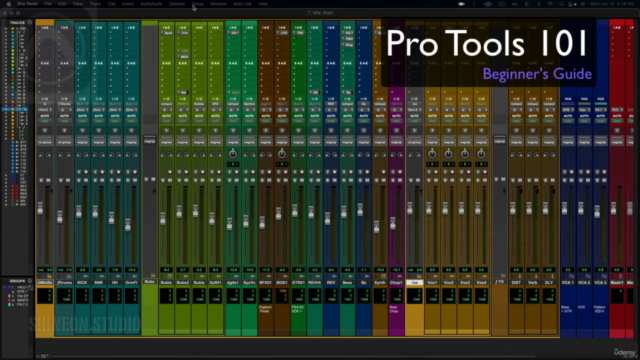Solo the KICK track
The height and width of the screenshot is (360, 640).
pos(79,180)
